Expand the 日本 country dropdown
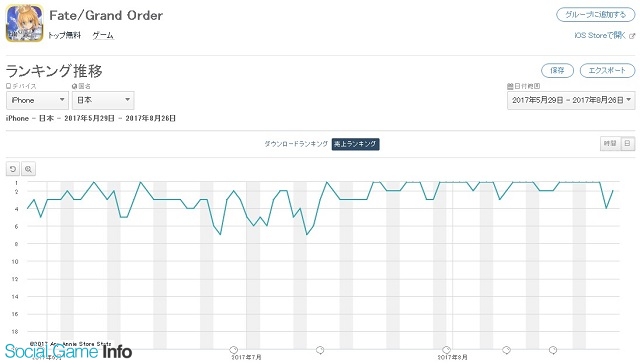Image resolution: width=640 pixels, height=364 pixels. [x=103, y=100]
